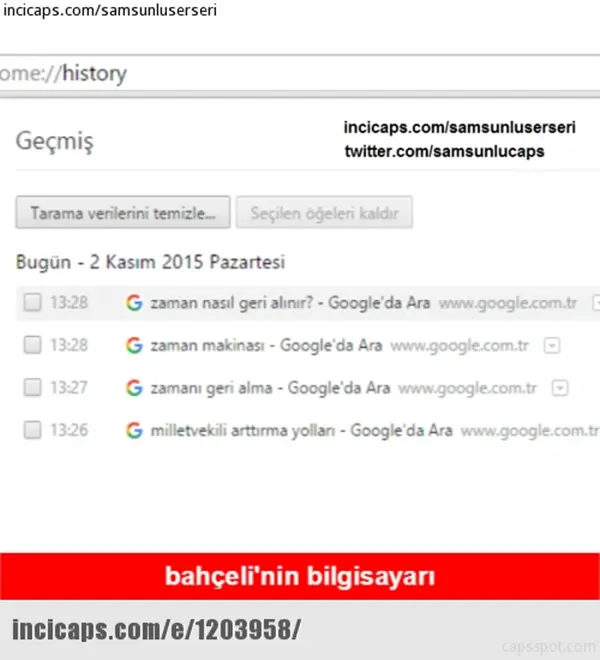The image size is (600, 660).
Task: Click the 13:27 timestamp
Action: (x=69, y=388)
